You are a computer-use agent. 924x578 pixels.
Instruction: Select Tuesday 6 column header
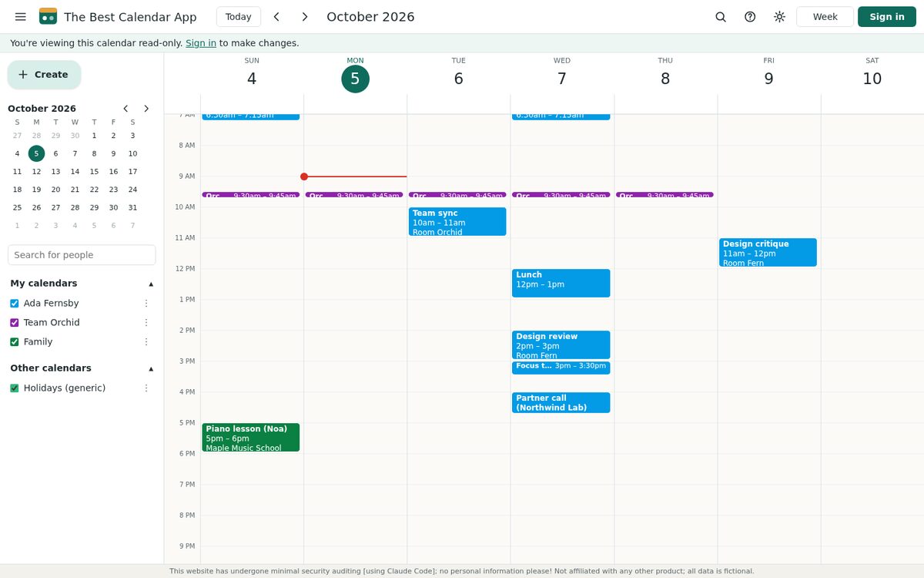(x=458, y=74)
